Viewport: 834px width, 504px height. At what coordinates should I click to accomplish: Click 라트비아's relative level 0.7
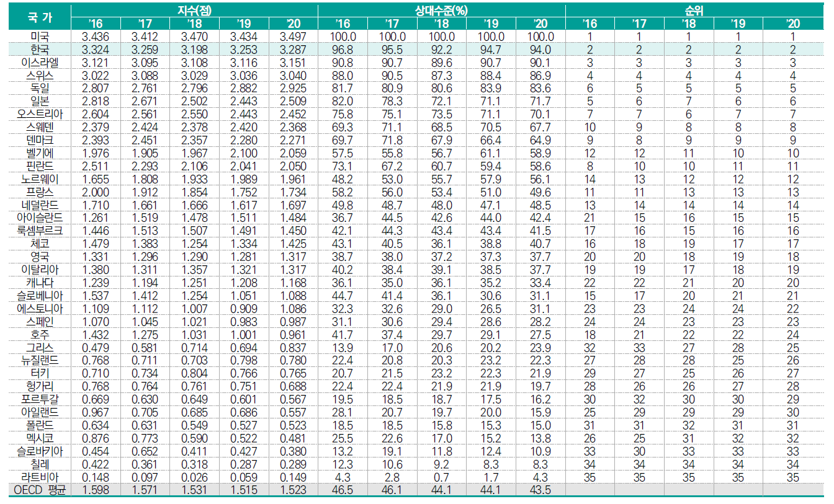pyautogui.click(x=442, y=476)
